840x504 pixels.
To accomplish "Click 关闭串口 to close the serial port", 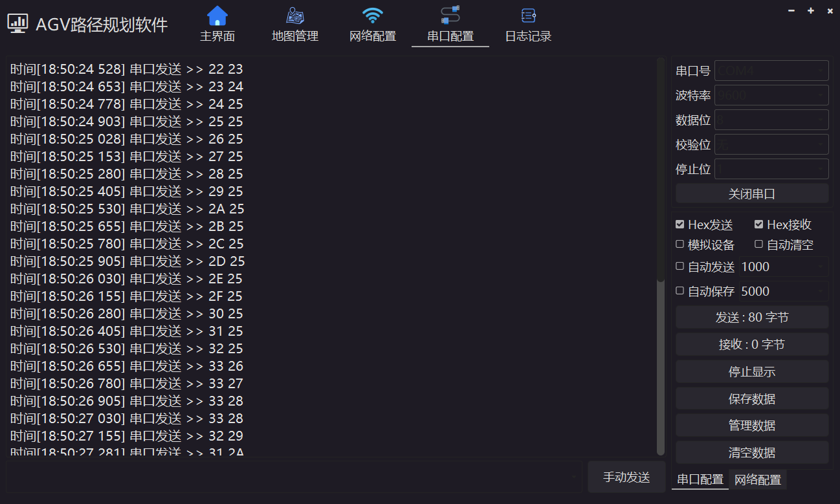I will pyautogui.click(x=751, y=193).
